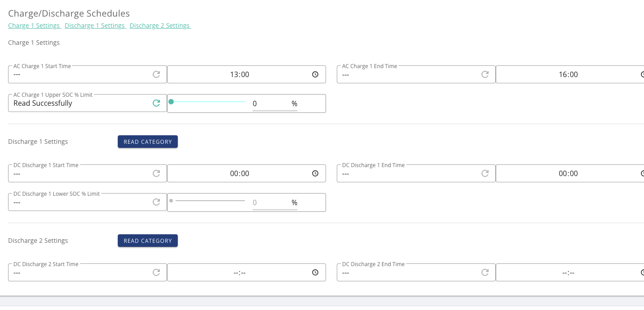The height and width of the screenshot is (310, 644).
Task: Jump to Discharge 2 Settings link
Action: pyautogui.click(x=160, y=26)
